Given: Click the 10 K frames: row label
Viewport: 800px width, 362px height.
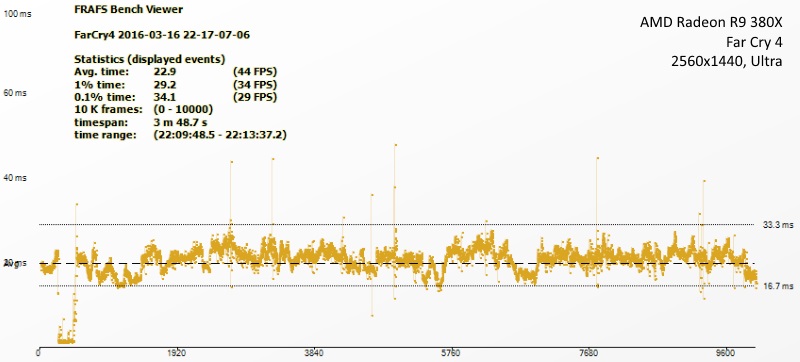Looking at the screenshot, I should [x=108, y=110].
